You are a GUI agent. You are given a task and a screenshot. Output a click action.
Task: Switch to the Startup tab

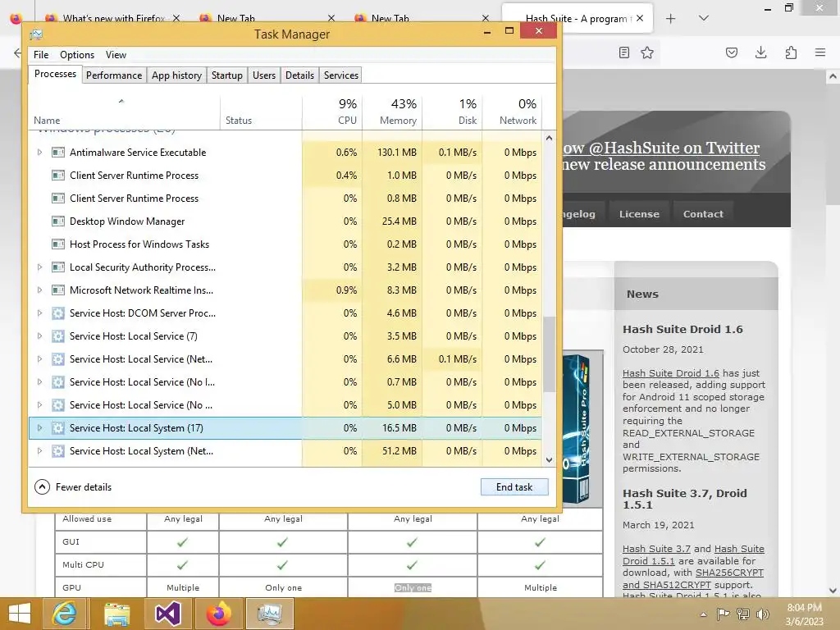coord(227,75)
